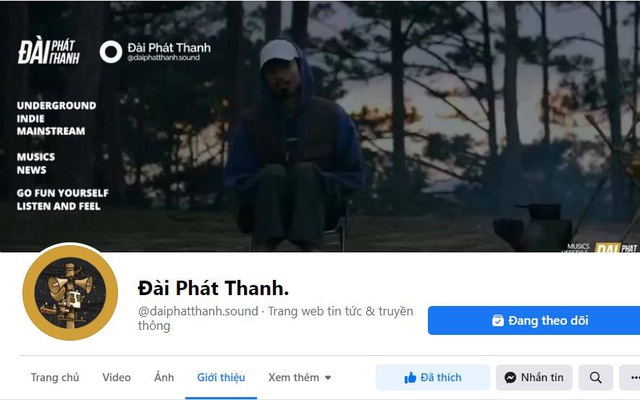Click the @daiphatthanh.sound handle text
Screen dimensions: 640x400
click(198, 311)
